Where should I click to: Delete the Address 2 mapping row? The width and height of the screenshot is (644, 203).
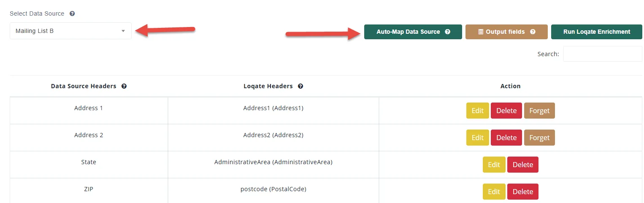pos(506,138)
